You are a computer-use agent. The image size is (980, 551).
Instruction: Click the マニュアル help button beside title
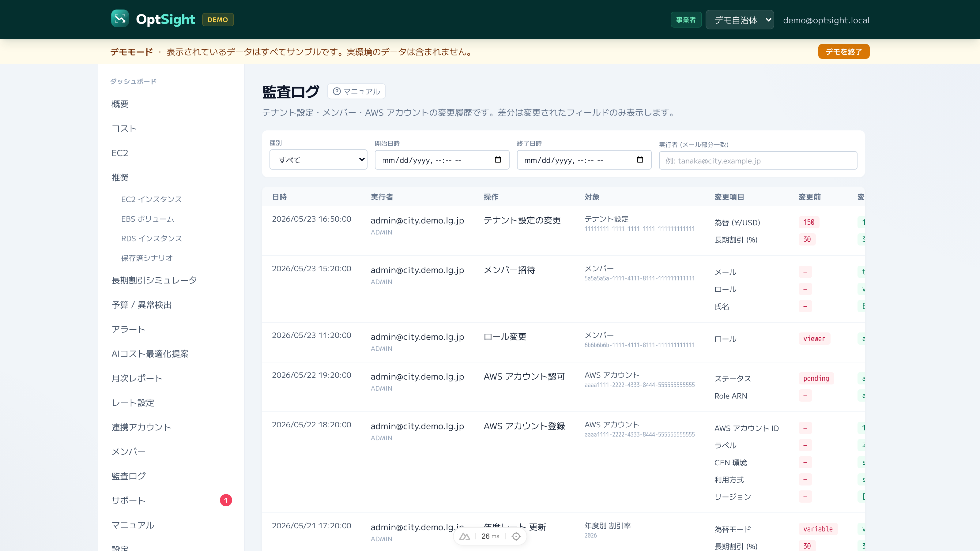coord(356,91)
